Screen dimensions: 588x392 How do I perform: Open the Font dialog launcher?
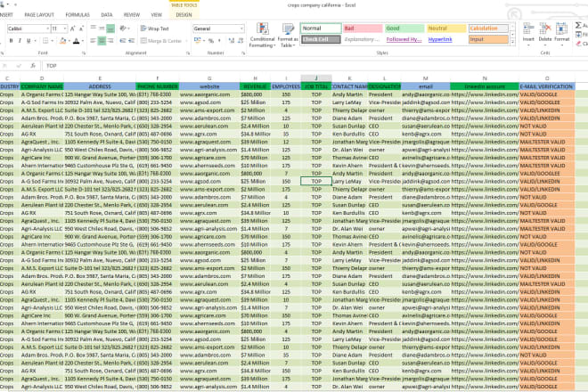coord(84,53)
